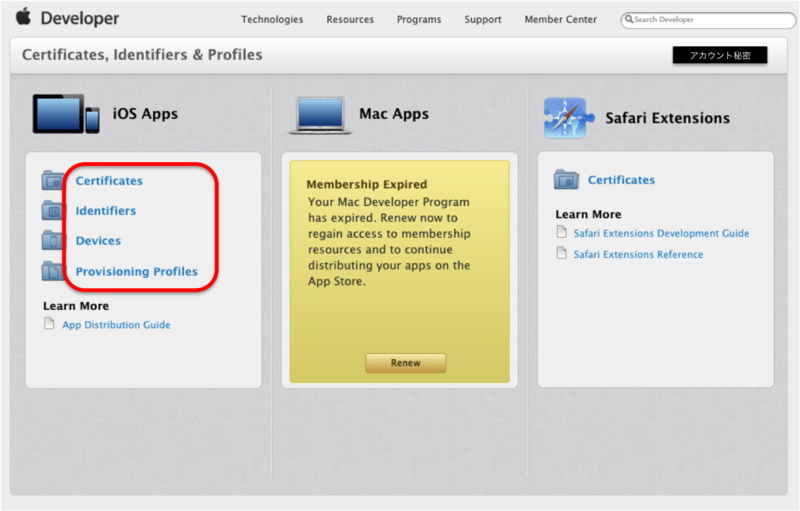Screen dimensions: 800x511
Task: Click the Mac Apps laptop icon
Action: [320, 116]
